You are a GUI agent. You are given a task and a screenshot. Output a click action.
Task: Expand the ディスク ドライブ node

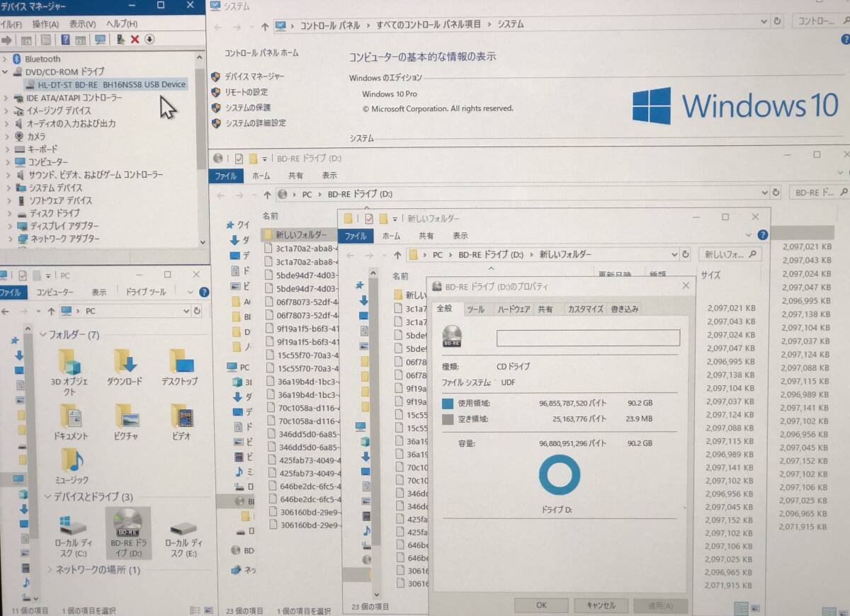click(10, 213)
